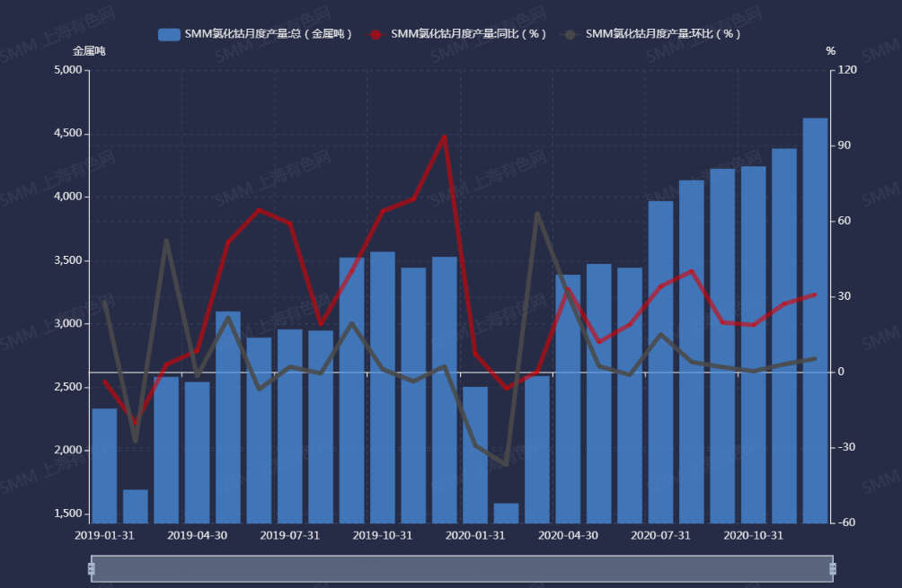The image size is (902, 588).
Task: Click the 2019-01-31 bar
Action: click(x=105, y=466)
